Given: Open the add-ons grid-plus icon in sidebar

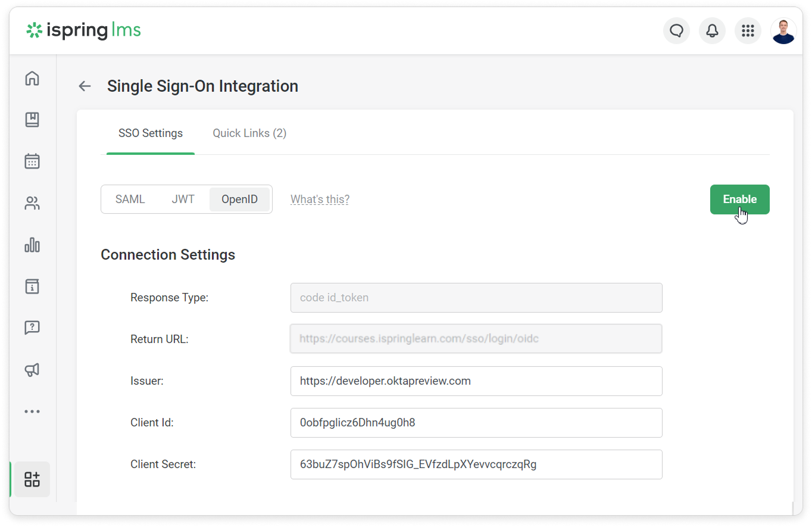Looking at the screenshot, I should pos(32,479).
